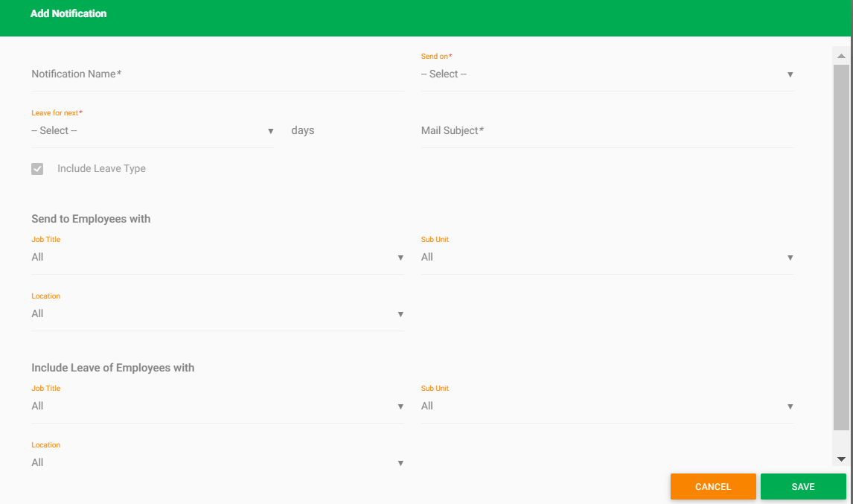This screenshot has height=504, width=853.
Task: Expand Sub Unit under Include Leave of Employees
Action: point(607,406)
